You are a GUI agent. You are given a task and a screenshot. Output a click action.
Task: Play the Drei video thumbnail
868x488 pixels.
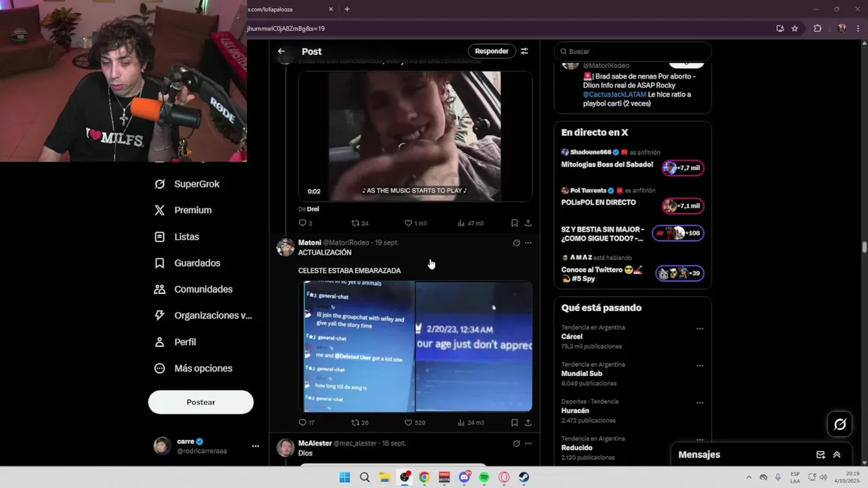pos(415,136)
